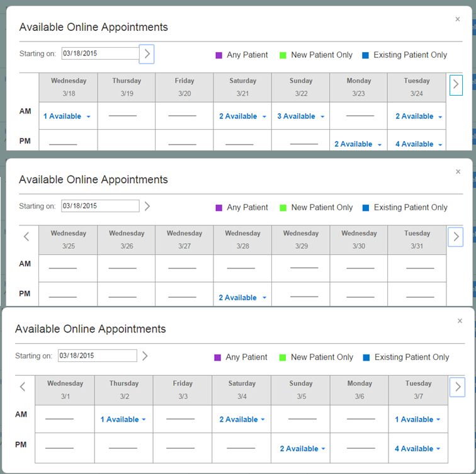Click the Starting on date field in the middle panel
The height and width of the screenshot is (474, 476).
(x=100, y=206)
